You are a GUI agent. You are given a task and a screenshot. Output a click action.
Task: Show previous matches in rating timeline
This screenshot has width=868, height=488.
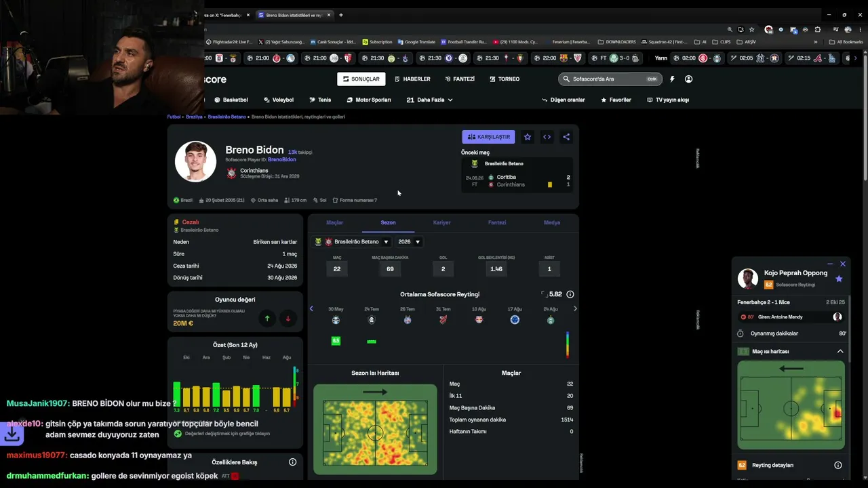(311, 309)
